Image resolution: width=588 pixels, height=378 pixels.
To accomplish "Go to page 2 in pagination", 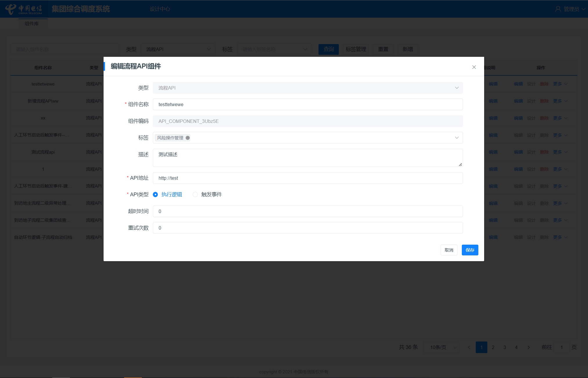I will 493,347.
